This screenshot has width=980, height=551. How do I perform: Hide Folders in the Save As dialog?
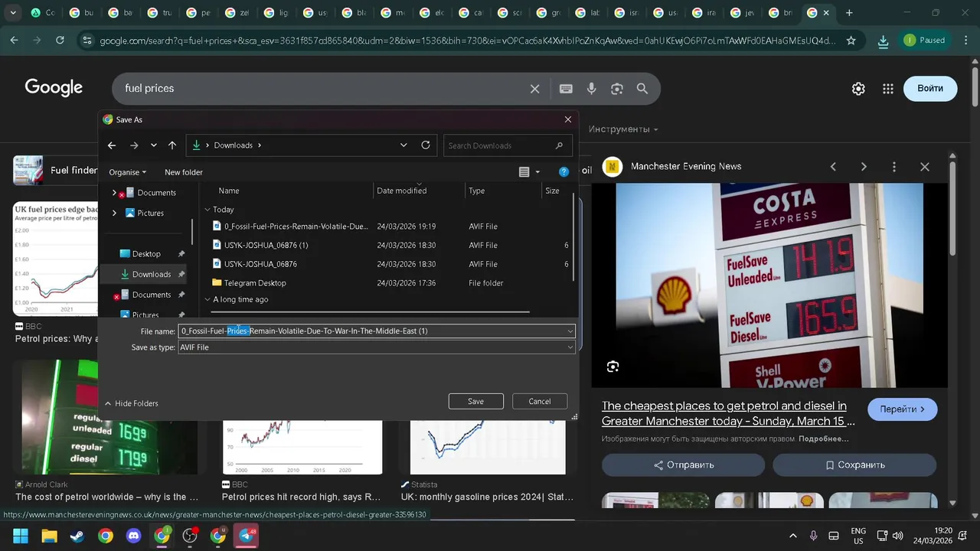coord(131,403)
